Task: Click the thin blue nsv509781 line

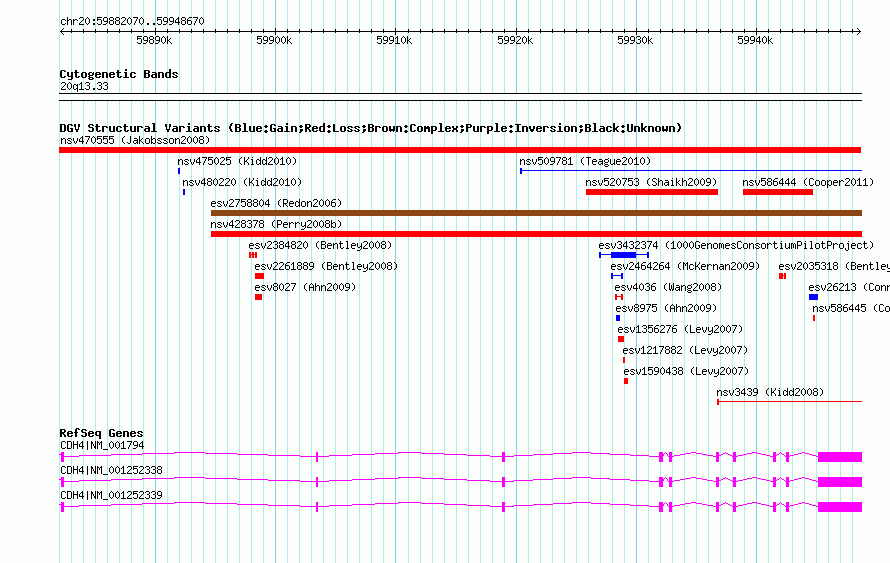Action: coord(691,170)
